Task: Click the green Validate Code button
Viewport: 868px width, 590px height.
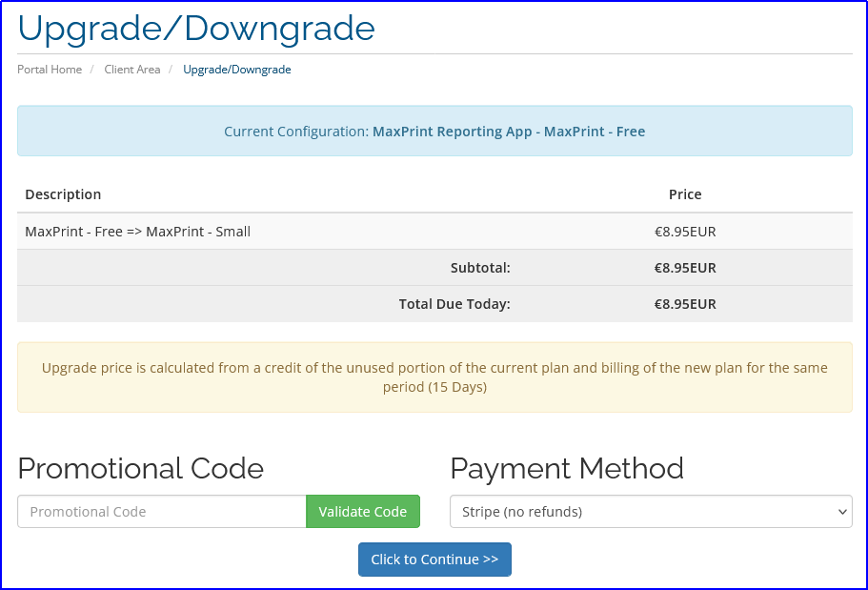Action: pyautogui.click(x=363, y=511)
